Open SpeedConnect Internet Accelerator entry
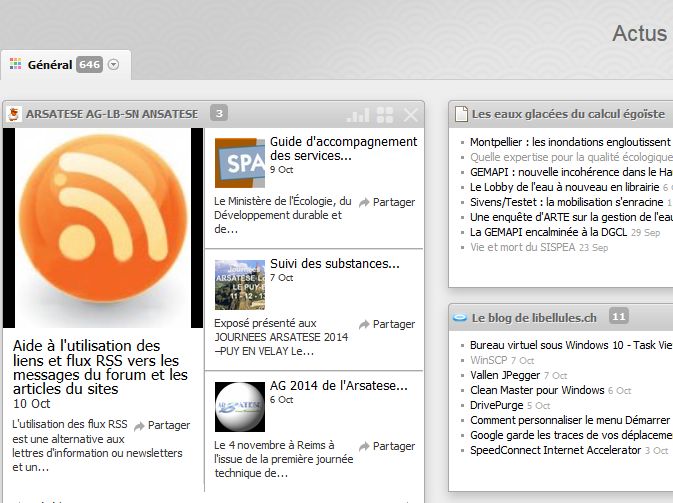 [x=555, y=450]
